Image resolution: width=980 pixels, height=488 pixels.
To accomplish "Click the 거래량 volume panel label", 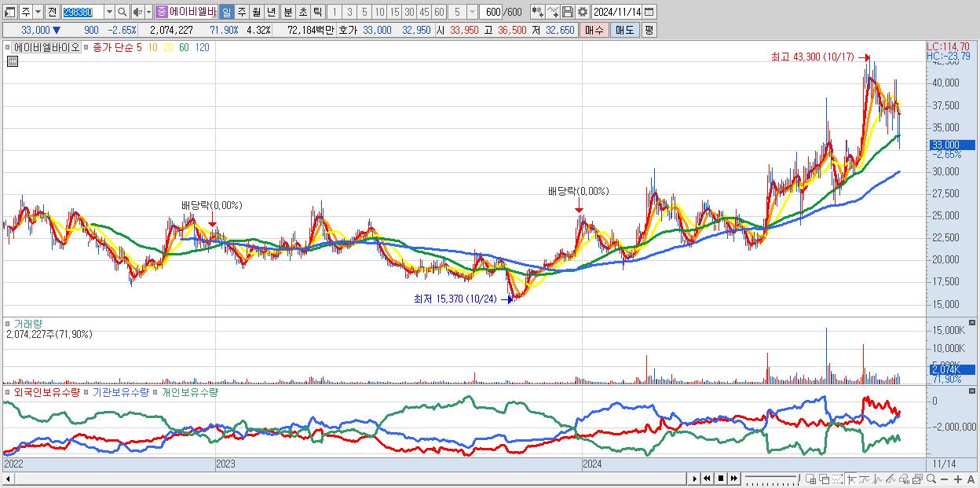I will point(29,323).
